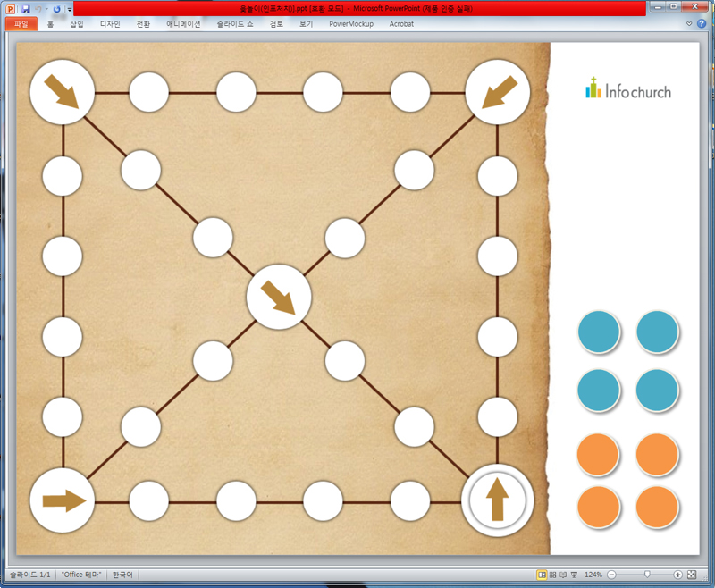Open PowerPoint Help with the question mark icon
Screen dimensions: 715x588
click(x=702, y=24)
